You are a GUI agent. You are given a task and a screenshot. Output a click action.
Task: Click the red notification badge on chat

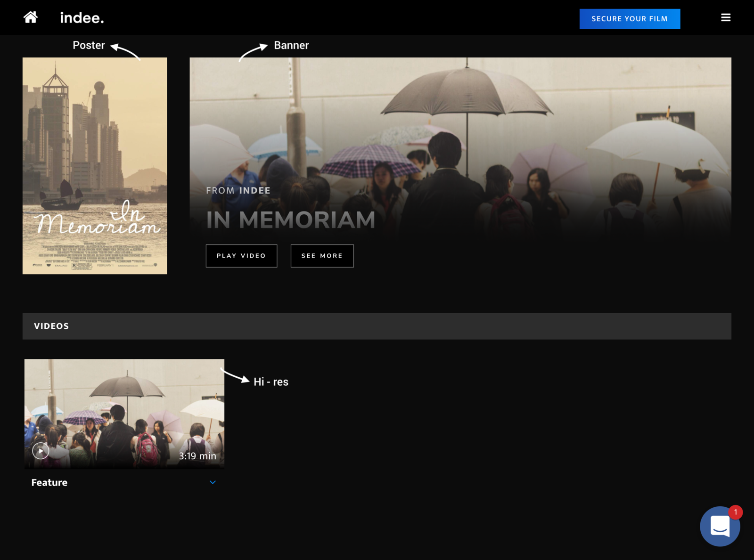(735, 512)
